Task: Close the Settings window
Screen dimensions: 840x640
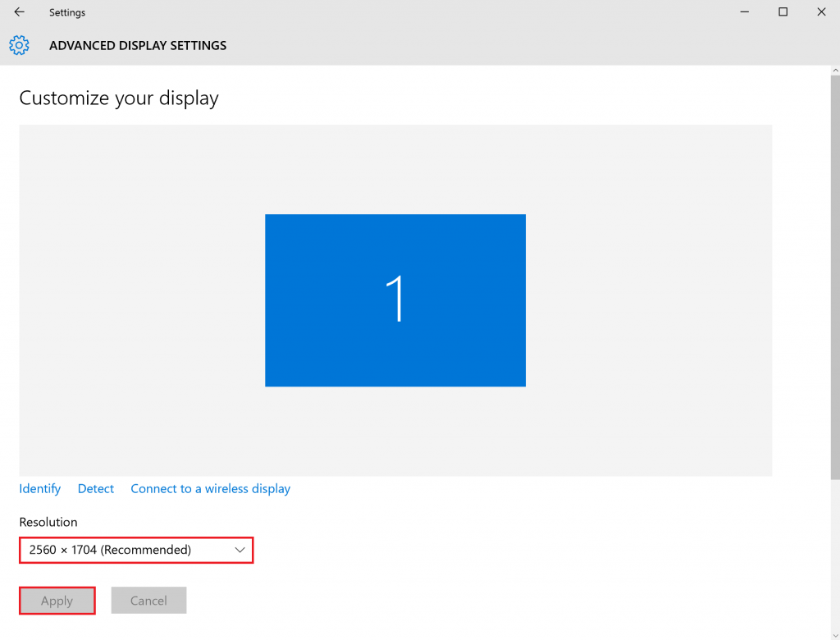Action: (821, 11)
